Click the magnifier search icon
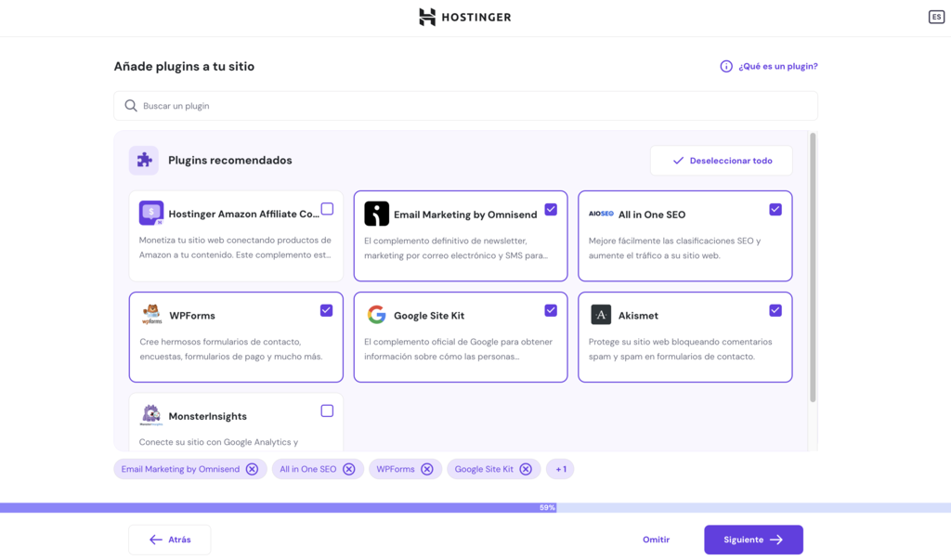 [130, 106]
